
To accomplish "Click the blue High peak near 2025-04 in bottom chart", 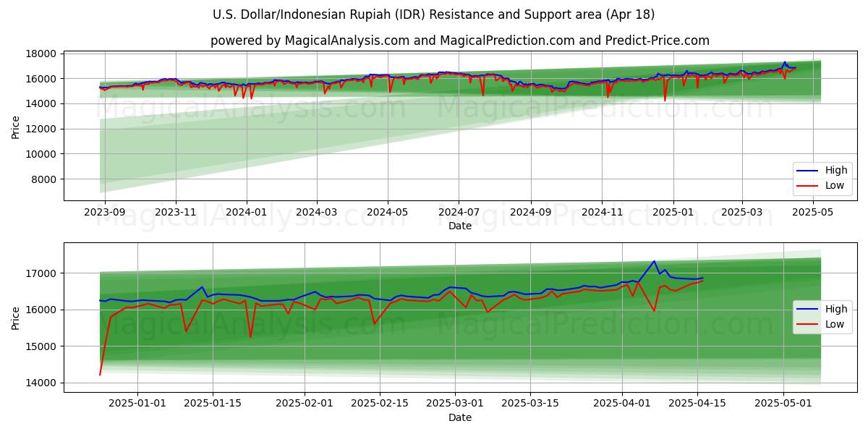I will click(x=654, y=261).
